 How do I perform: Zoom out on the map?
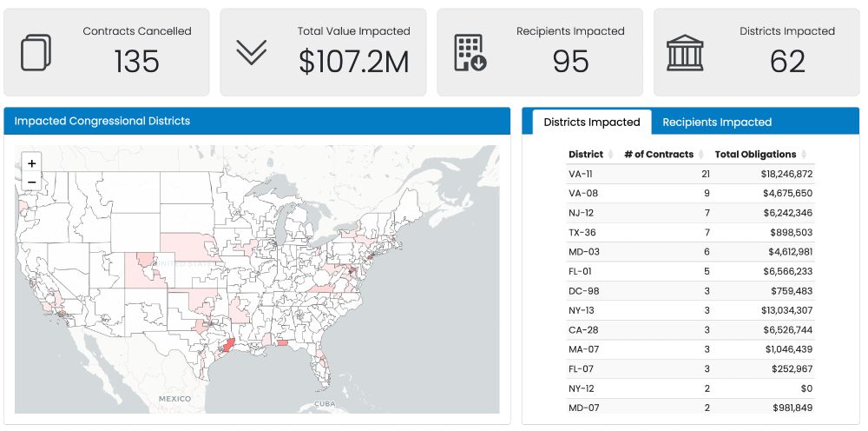tap(31, 182)
